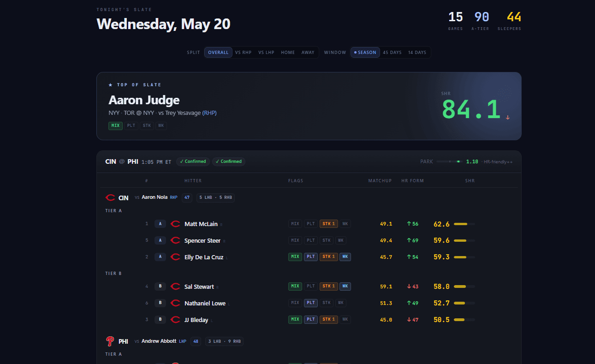Change window to 14 Days
The width and height of the screenshot is (595, 364).
click(x=417, y=53)
